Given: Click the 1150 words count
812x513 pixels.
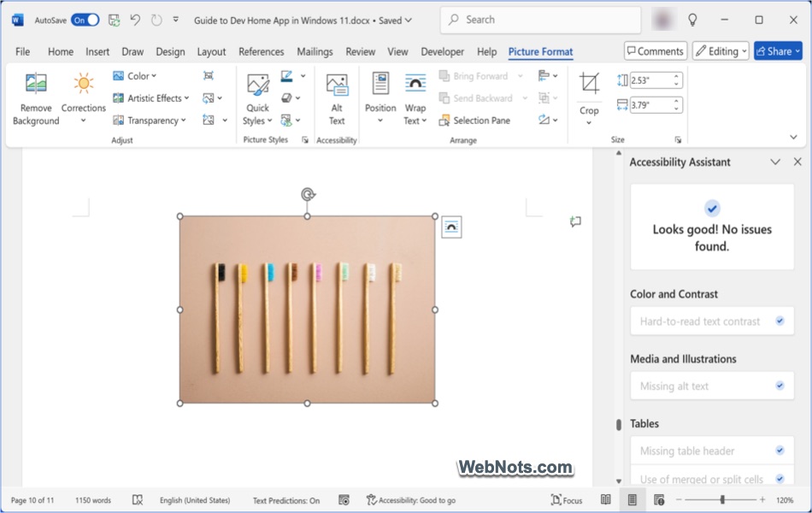Looking at the screenshot, I should pyautogui.click(x=93, y=500).
